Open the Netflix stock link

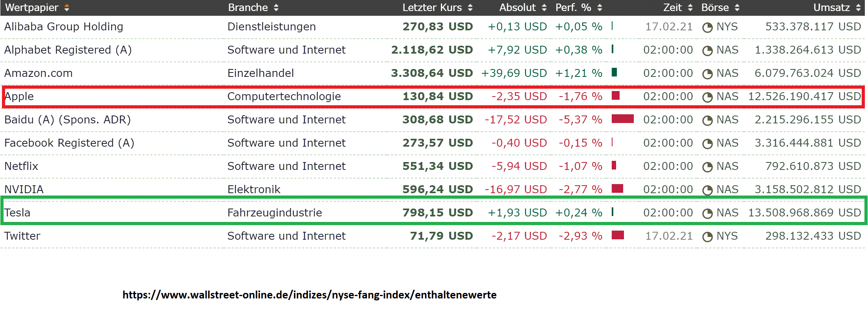click(x=21, y=166)
